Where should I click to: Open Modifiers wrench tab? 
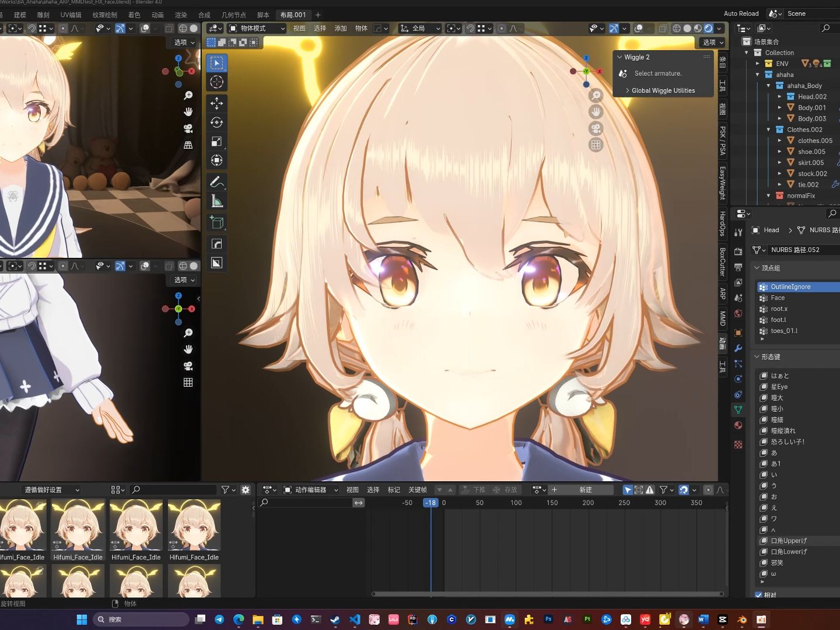tap(738, 348)
